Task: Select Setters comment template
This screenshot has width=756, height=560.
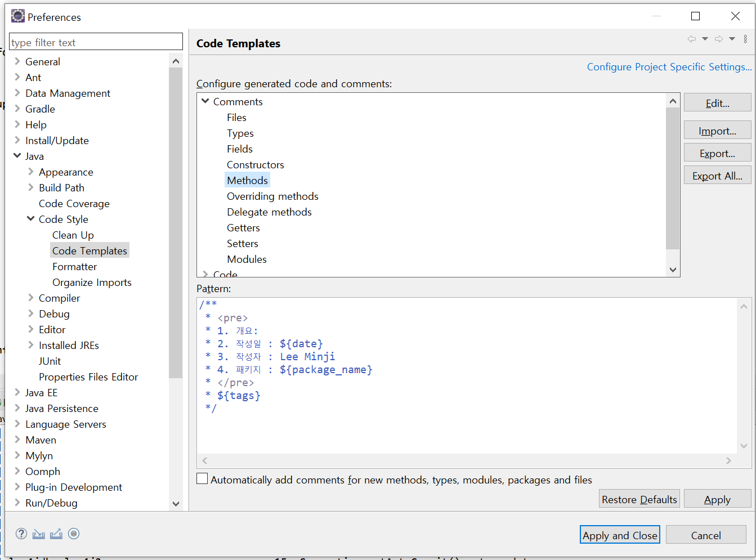Action: click(243, 243)
